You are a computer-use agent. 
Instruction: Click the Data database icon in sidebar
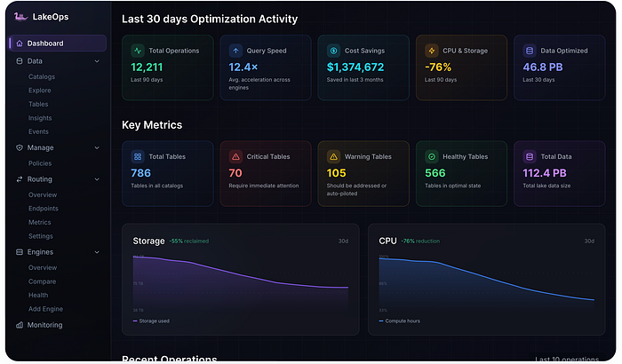[x=19, y=61]
